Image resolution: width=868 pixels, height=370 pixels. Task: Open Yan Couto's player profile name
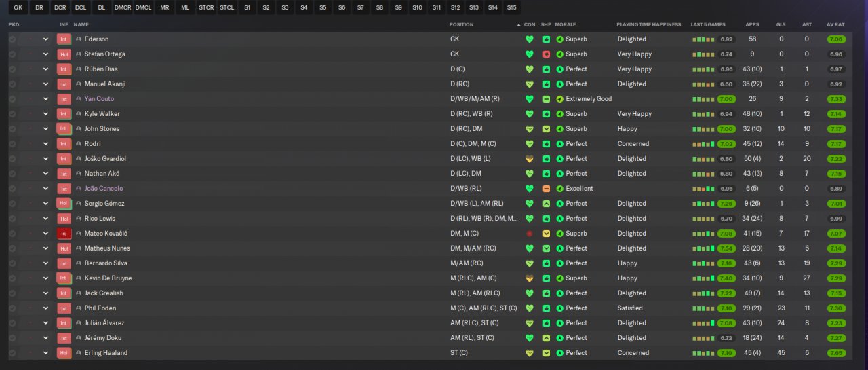(99, 99)
